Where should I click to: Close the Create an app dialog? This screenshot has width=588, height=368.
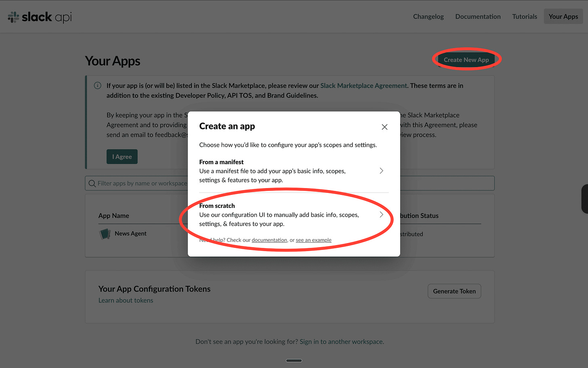click(384, 127)
